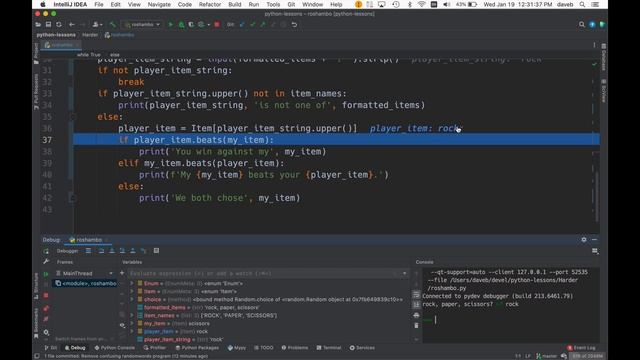
Task: Click the master git branch in status bar
Action: coord(546,356)
